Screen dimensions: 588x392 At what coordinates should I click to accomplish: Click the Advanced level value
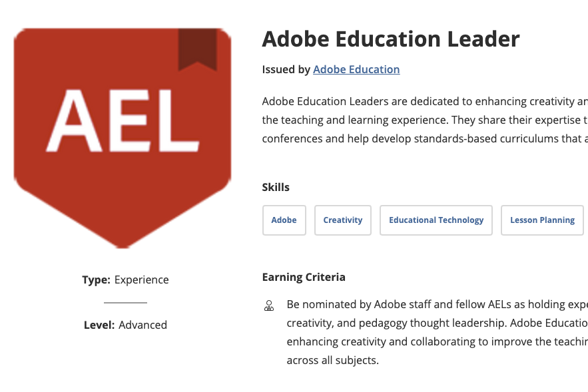(x=143, y=325)
